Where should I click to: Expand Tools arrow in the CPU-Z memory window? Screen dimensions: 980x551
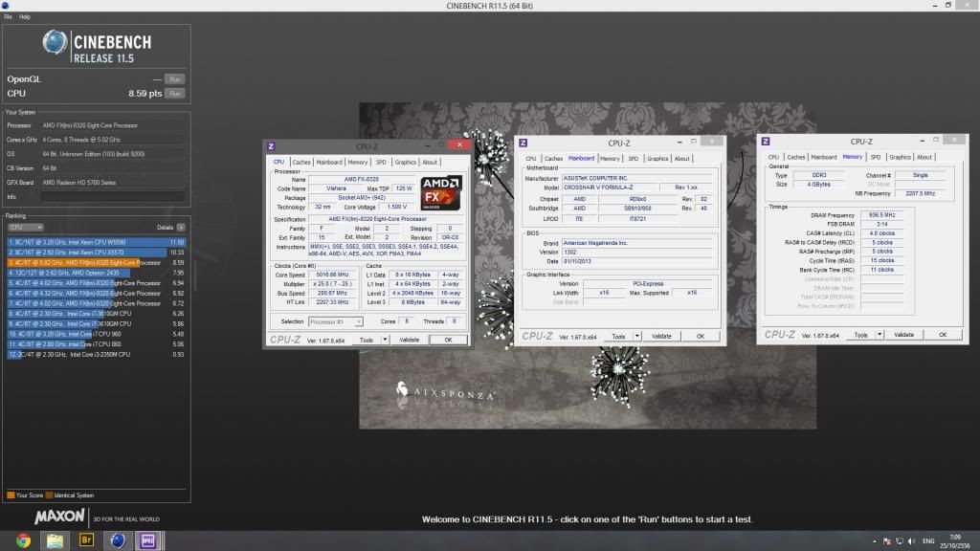[880, 335]
